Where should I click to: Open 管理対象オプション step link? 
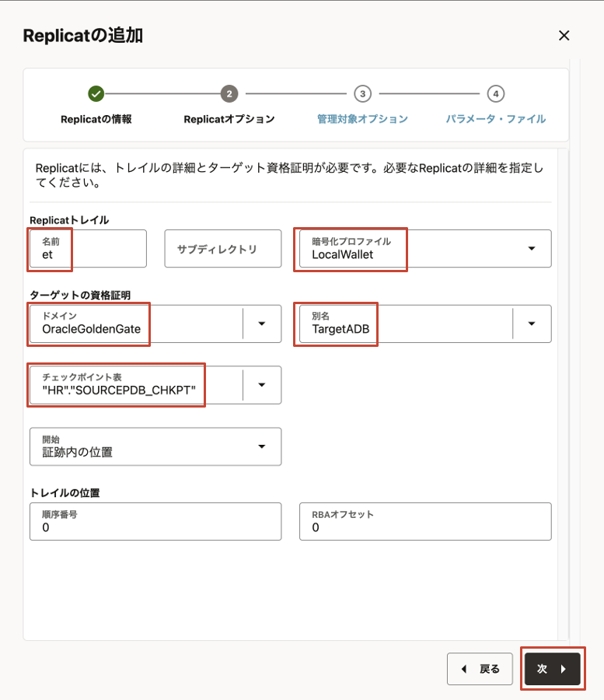click(363, 119)
